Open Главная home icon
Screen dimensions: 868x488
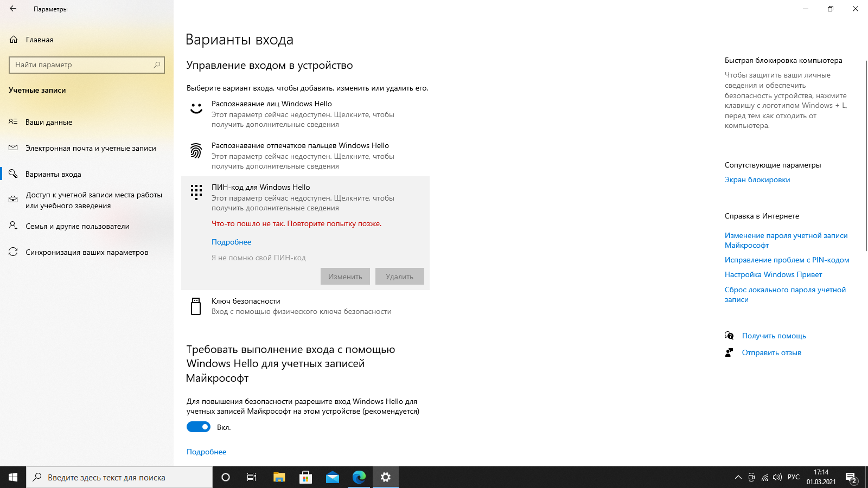click(x=14, y=40)
